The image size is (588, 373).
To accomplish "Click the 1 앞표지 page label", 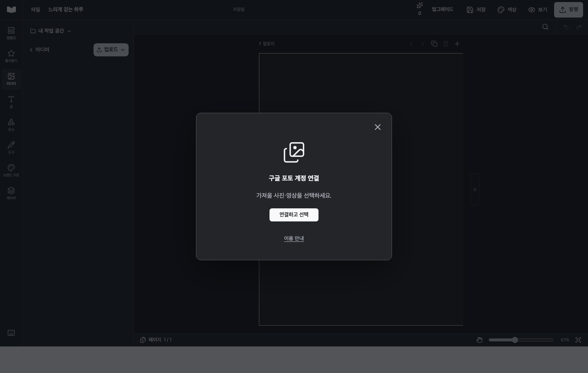I will 267,44.
